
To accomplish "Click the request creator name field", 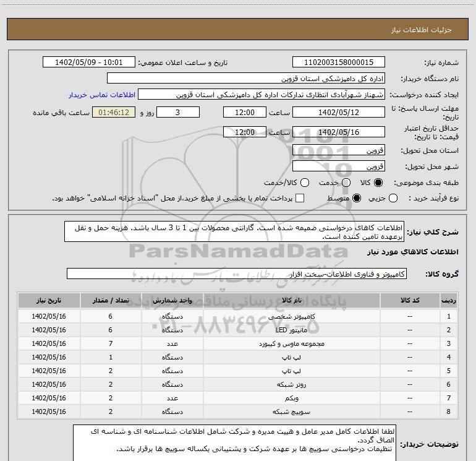I will pyautogui.click(x=261, y=95).
